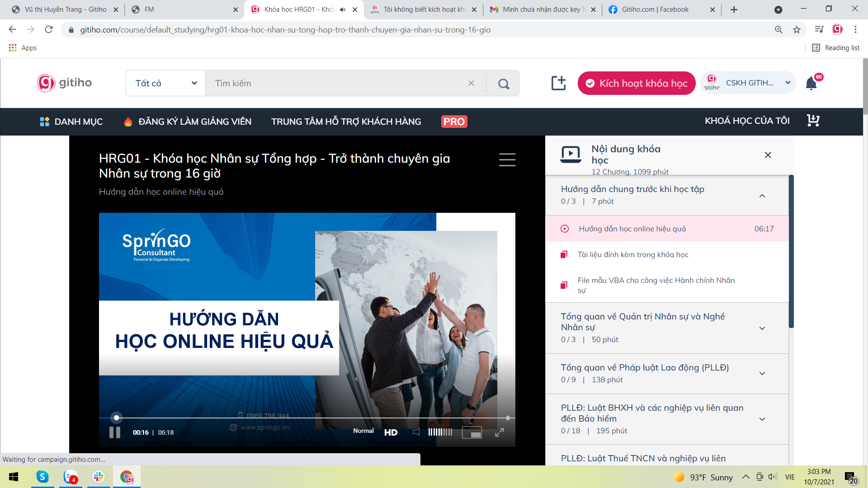Screen dimensions: 868x488
Task: Click the taskbar action center icon
Action: tap(850, 477)
